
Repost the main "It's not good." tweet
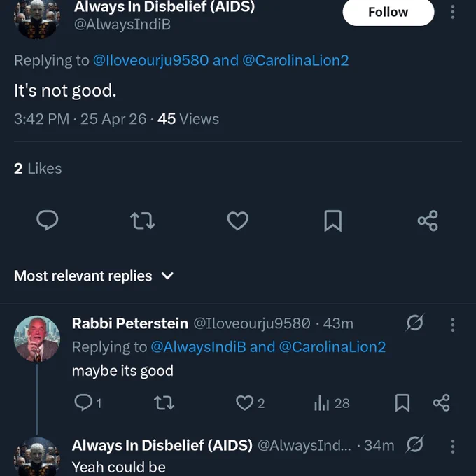pos(142,220)
